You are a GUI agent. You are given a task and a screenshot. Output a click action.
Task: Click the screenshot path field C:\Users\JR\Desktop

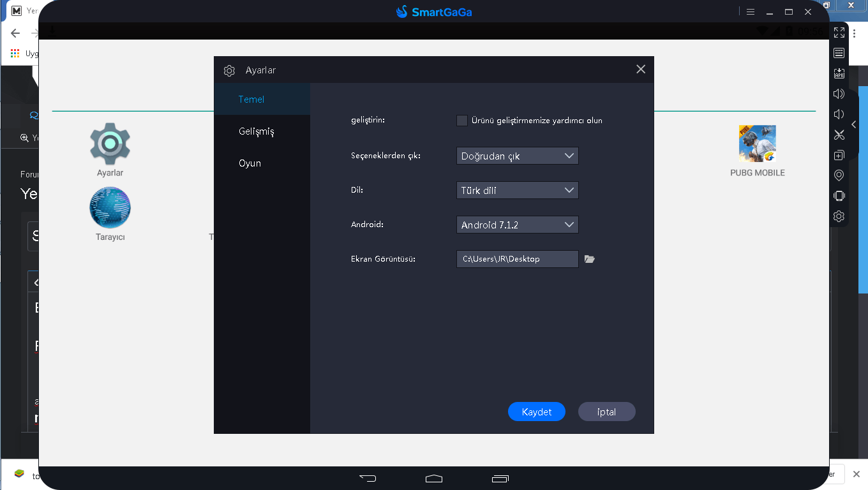pyautogui.click(x=518, y=258)
